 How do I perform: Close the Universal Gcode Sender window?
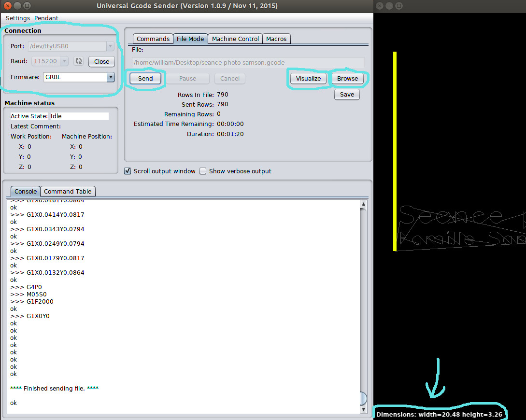coord(6,6)
